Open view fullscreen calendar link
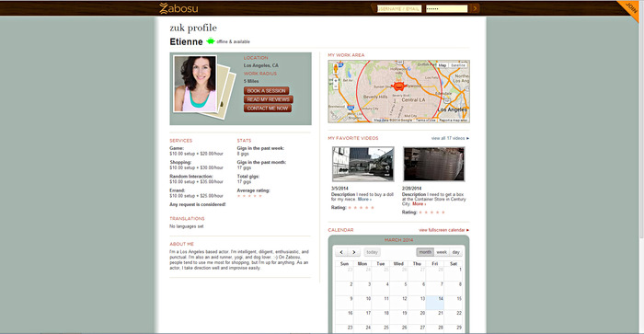 (x=443, y=230)
